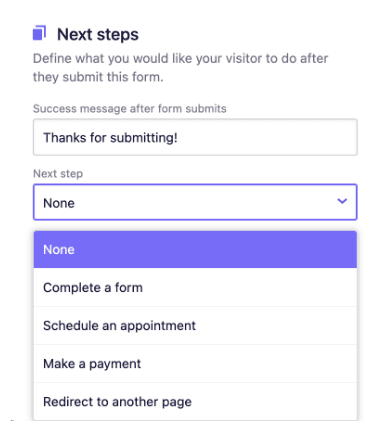Open the Next step combo box
The width and height of the screenshot is (391, 431).
195,202
